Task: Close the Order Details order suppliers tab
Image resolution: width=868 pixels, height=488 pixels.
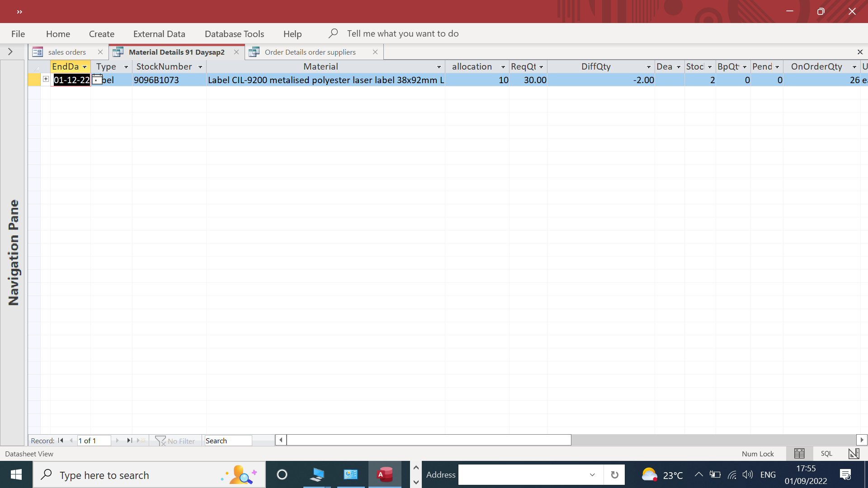Action: (375, 52)
